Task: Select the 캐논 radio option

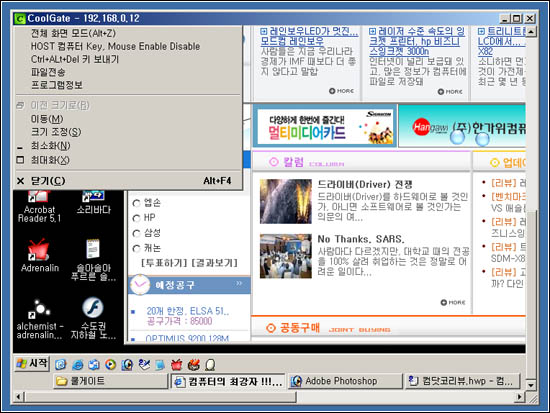Action: coord(136,249)
